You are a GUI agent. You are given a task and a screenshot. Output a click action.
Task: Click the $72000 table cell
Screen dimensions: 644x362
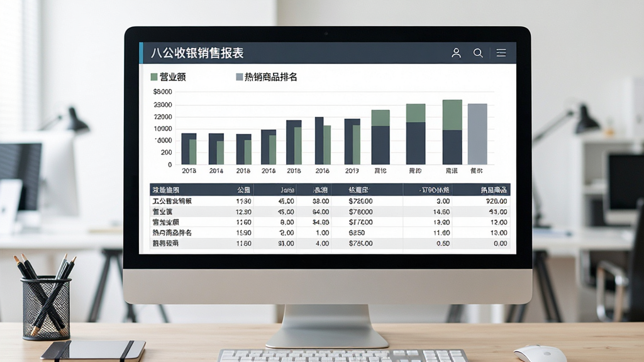point(360,201)
